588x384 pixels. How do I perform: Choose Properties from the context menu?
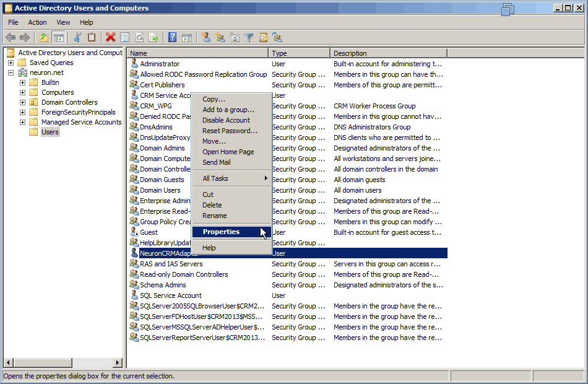pyautogui.click(x=231, y=232)
